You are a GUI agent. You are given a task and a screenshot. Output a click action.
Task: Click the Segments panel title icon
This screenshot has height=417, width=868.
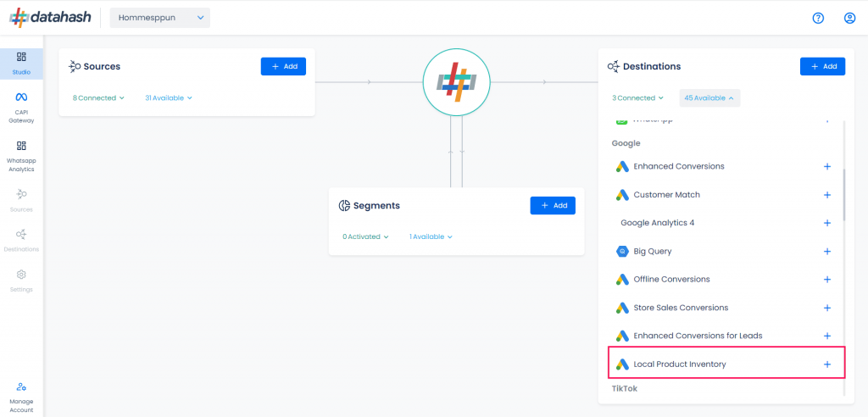pos(344,205)
